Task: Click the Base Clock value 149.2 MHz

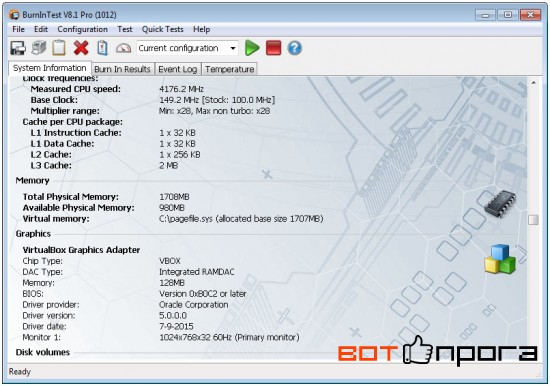Action: pyautogui.click(x=217, y=100)
